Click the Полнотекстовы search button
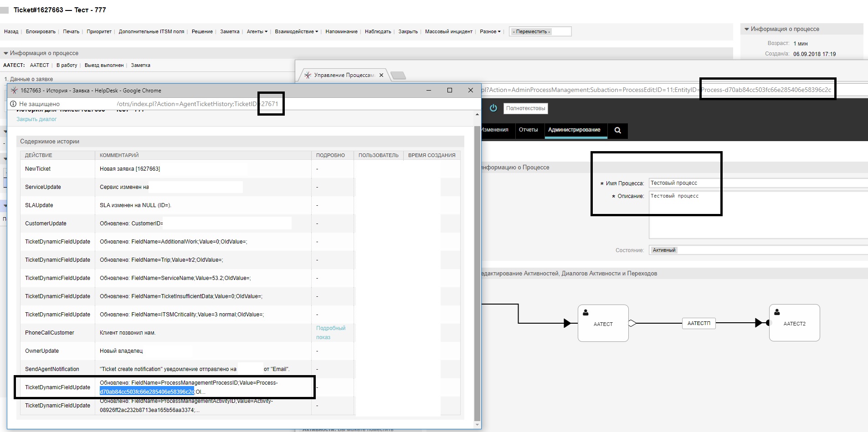The height and width of the screenshot is (432, 868). [x=525, y=108]
